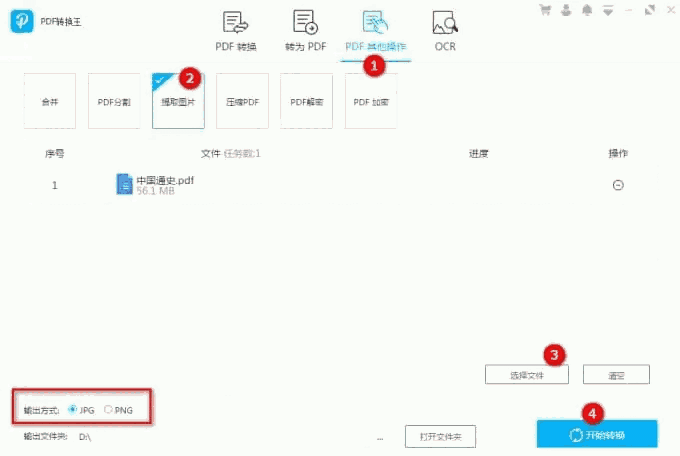Open the PDF 转换 tab
Image resolution: width=680 pixels, height=456 pixels.
pyautogui.click(x=235, y=31)
